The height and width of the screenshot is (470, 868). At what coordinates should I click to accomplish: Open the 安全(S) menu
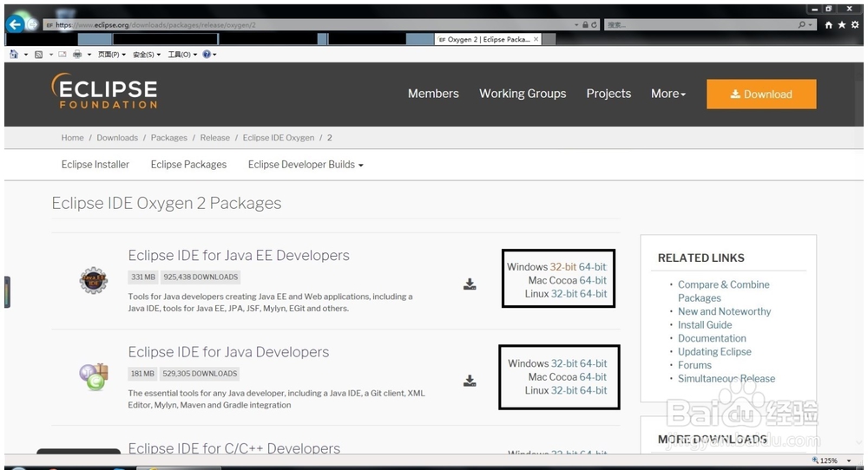[147, 54]
